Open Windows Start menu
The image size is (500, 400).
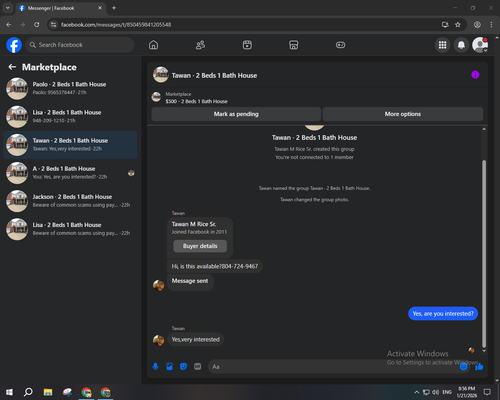point(9,392)
